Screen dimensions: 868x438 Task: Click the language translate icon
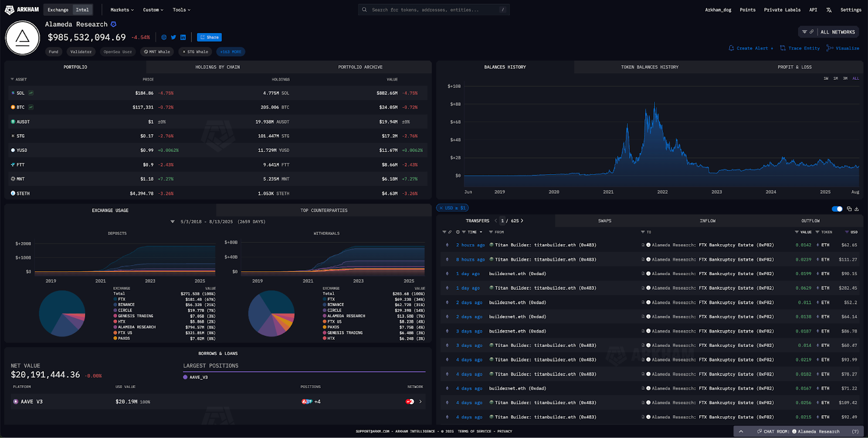(x=828, y=10)
